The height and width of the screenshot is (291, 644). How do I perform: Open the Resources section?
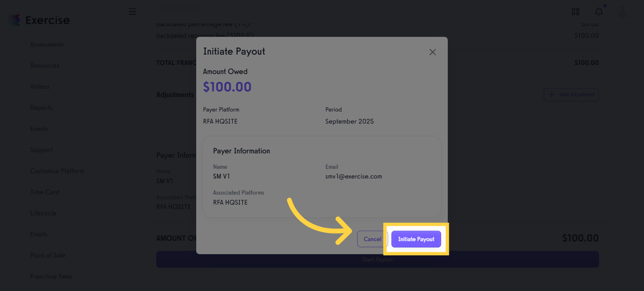(x=44, y=65)
